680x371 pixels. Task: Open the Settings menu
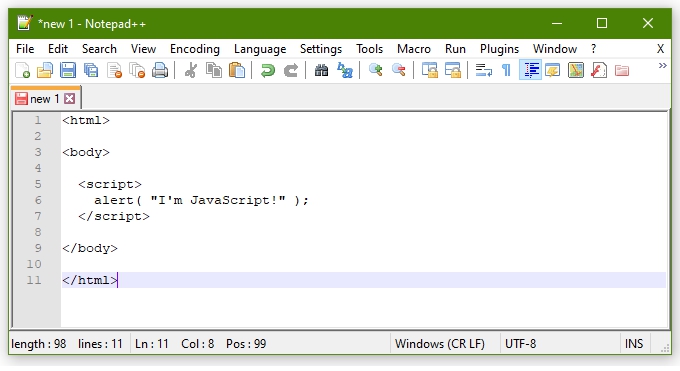click(321, 49)
